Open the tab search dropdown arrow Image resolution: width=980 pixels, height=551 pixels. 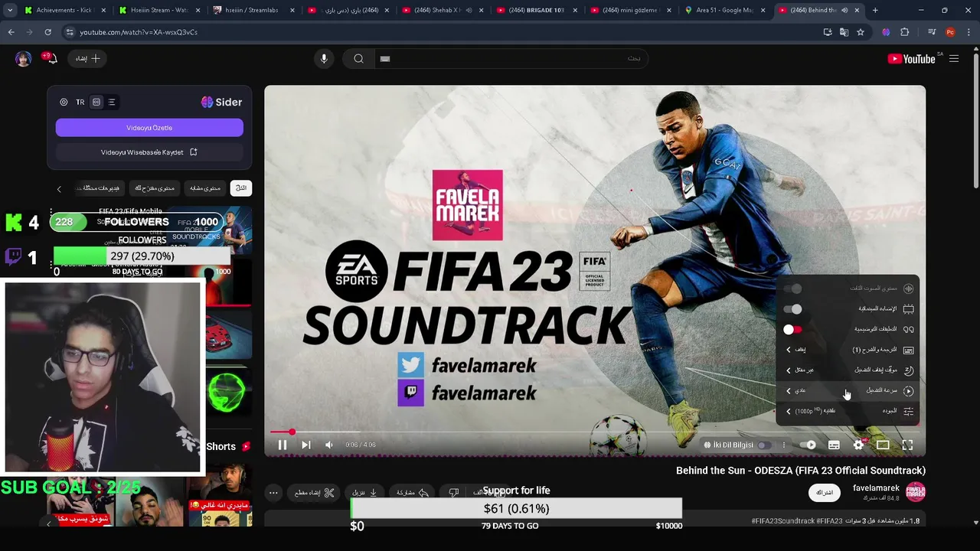pyautogui.click(x=10, y=10)
